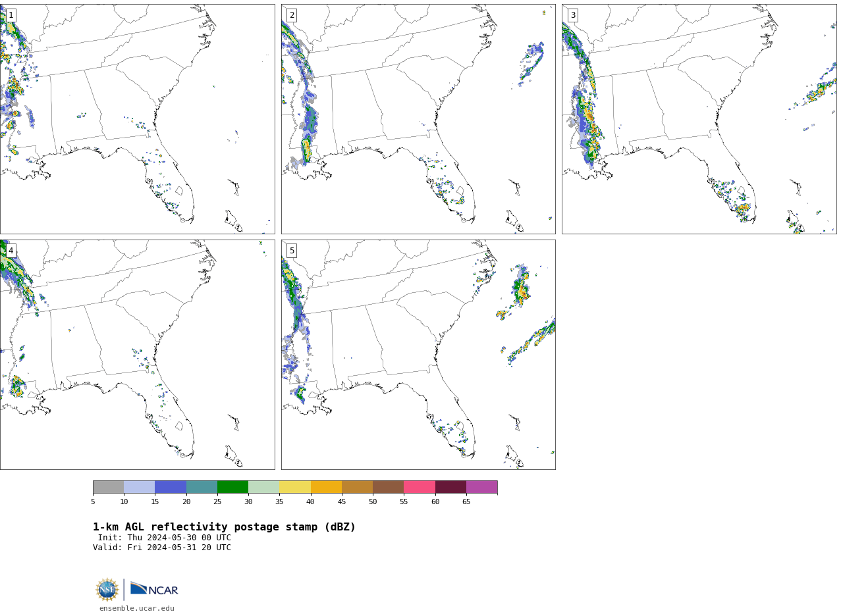Open ensemble member 1 reflectivity map
This screenshot has width=843, height=616.
click(x=137, y=119)
